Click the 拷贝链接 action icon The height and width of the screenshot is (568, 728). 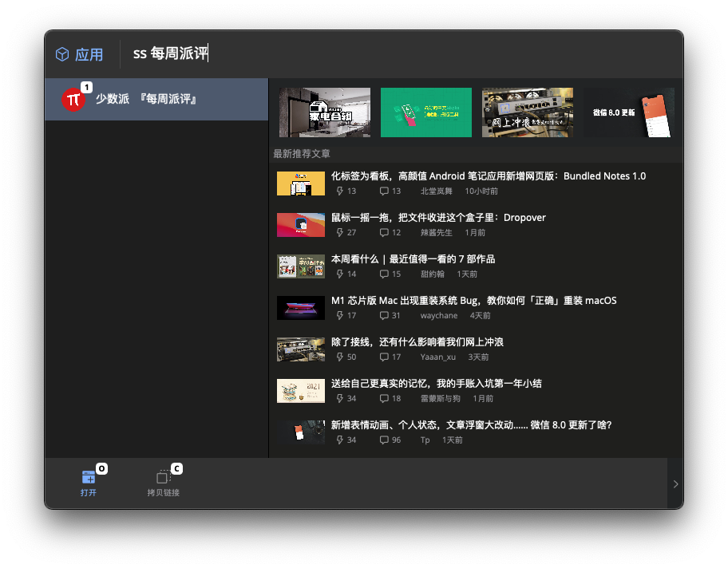(x=163, y=476)
